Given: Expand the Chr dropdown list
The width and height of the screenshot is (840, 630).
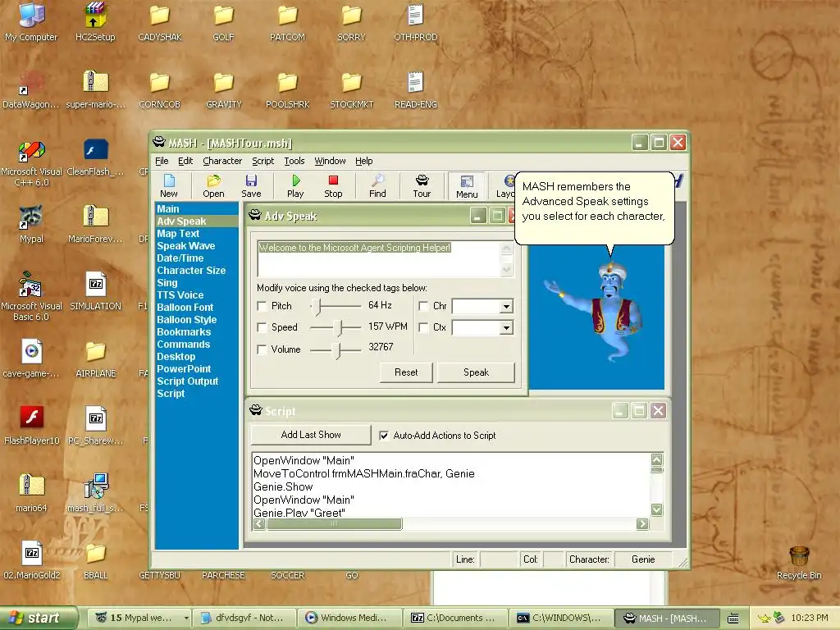Looking at the screenshot, I should coord(505,307).
